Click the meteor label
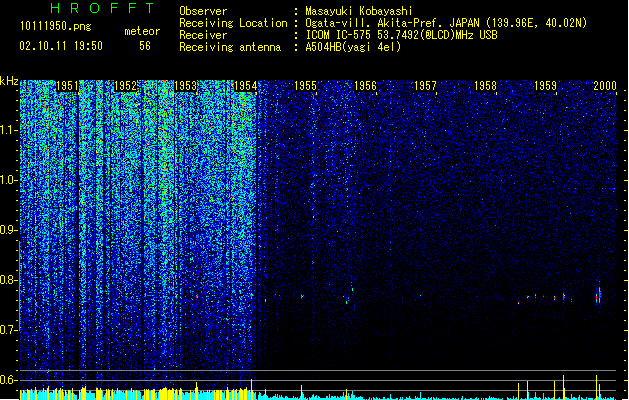 pos(142,31)
